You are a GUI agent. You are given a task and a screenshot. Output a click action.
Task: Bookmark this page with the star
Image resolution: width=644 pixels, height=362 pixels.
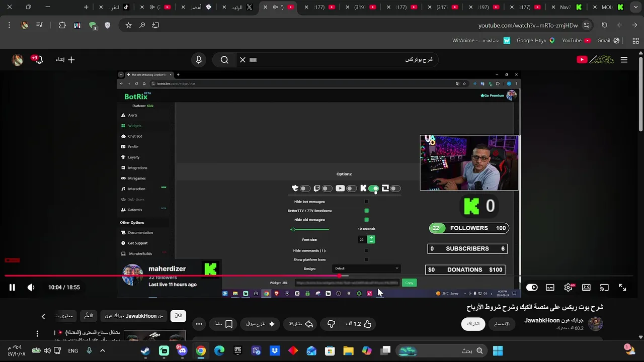[x=129, y=25]
